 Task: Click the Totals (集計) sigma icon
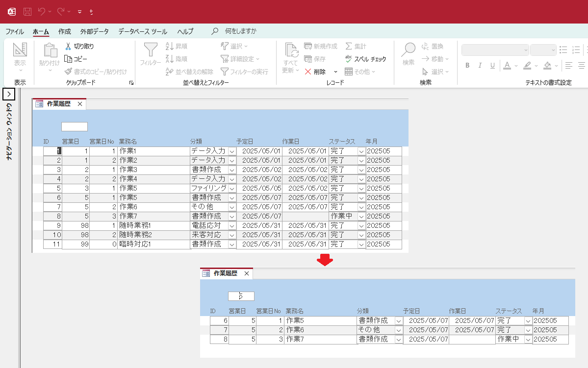(x=349, y=46)
